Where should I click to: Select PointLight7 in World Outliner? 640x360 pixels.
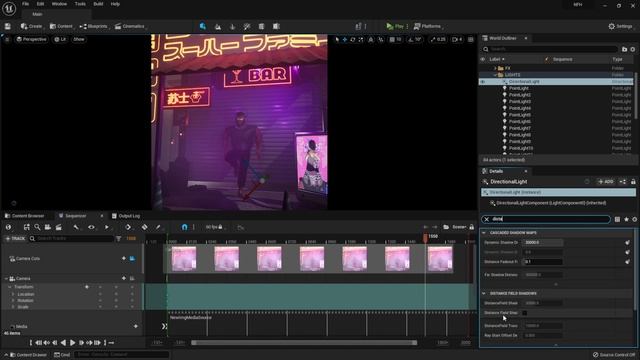click(520, 128)
